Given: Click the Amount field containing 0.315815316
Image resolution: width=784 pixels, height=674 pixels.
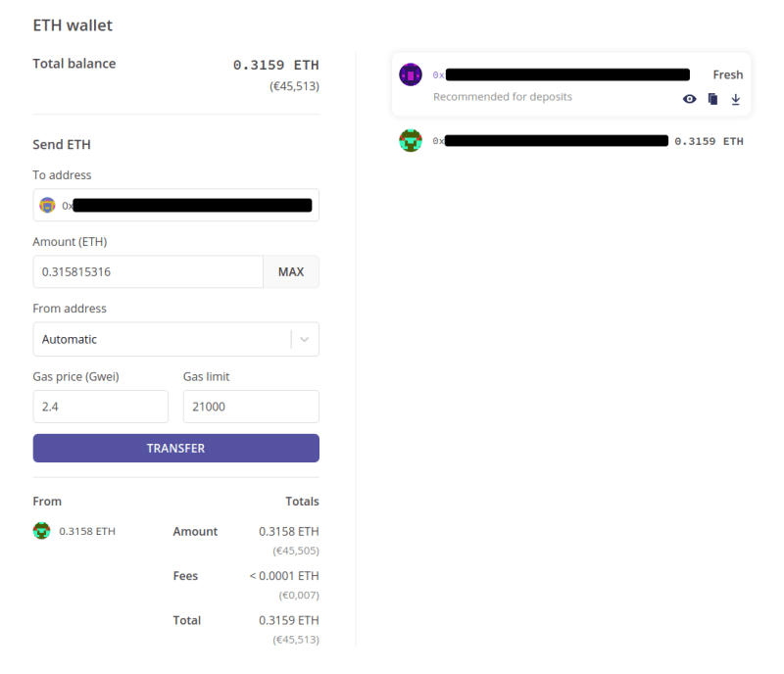Looking at the screenshot, I should click(147, 271).
